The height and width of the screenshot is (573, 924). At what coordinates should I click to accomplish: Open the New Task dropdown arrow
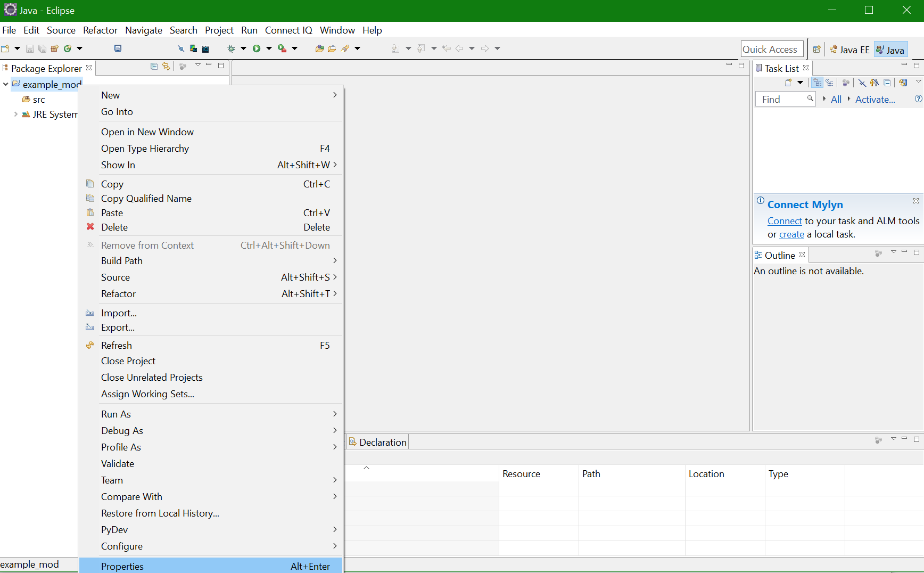pyautogui.click(x=800, y=83)
